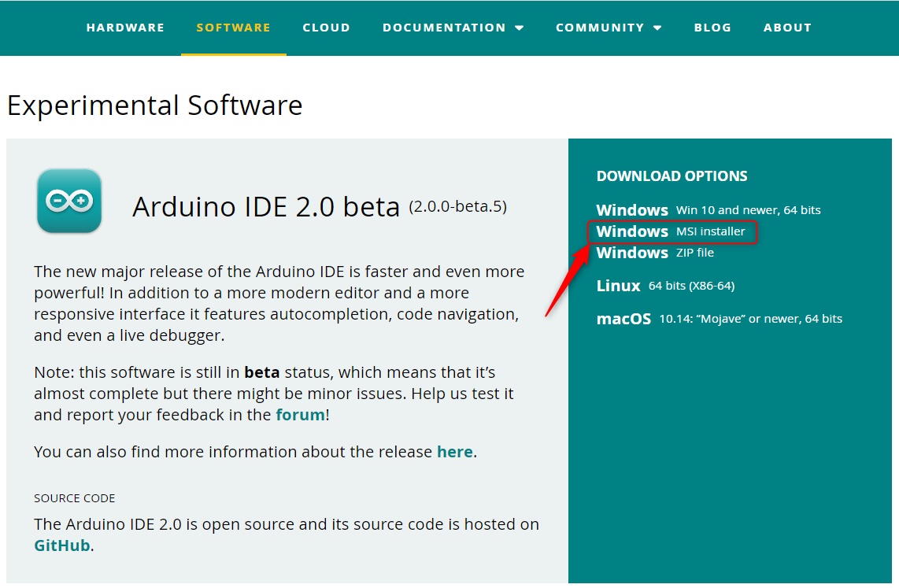Image resolution: width=899 pixels, height=588 pixels.
Task: Select the SOFTWARE navigation tab
Action: coord(233,28)
